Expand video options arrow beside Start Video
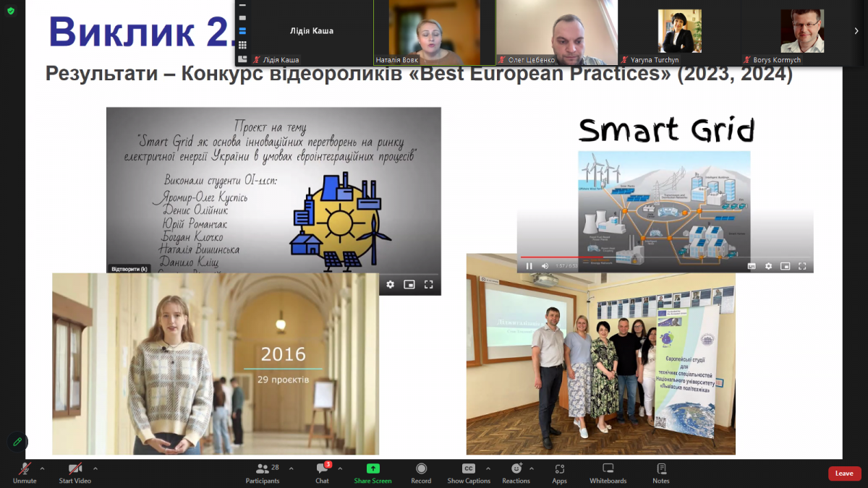868x488 pixels. (95, 468)
